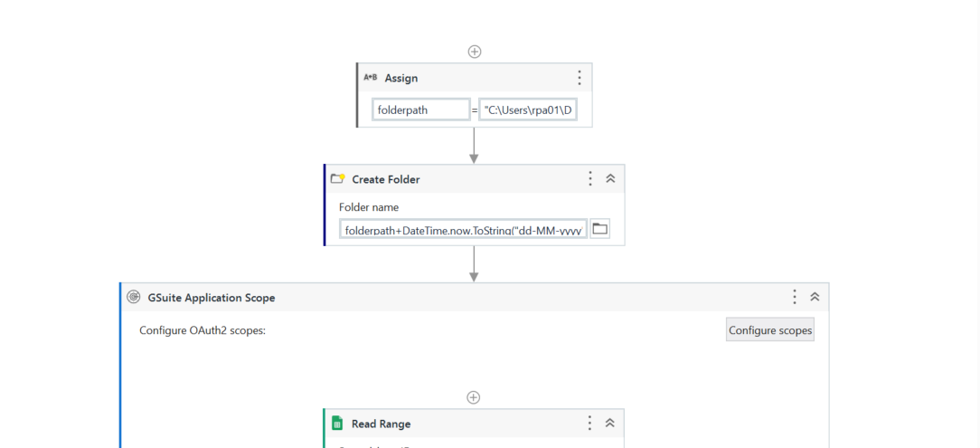
Task: Click the GSuite Application Scope icon
Action: (134, 297)
